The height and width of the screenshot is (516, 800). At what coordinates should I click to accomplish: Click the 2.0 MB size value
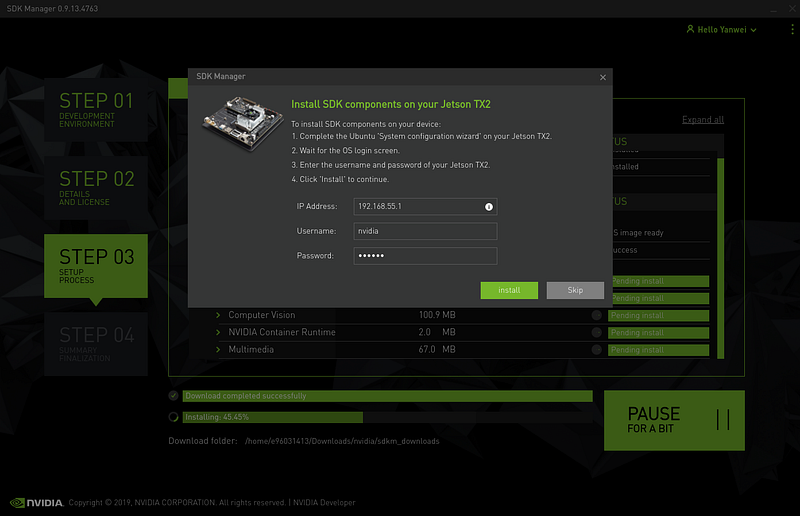click(x=437, y=332)
